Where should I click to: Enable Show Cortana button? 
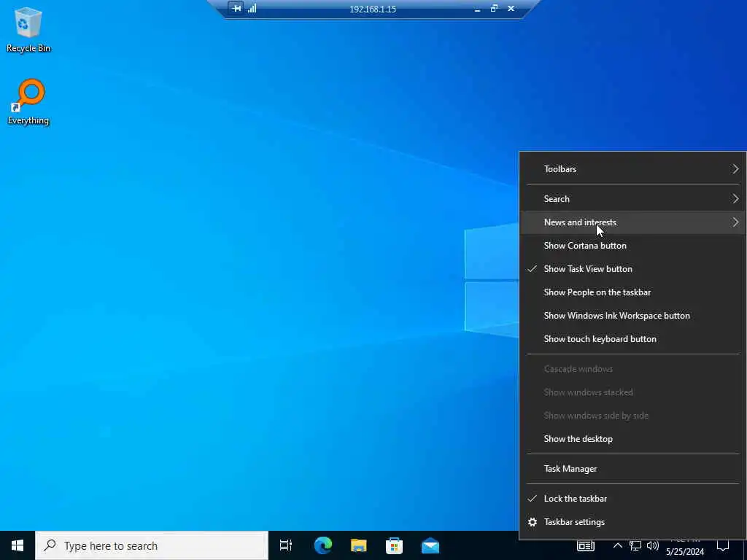(632, 246)
